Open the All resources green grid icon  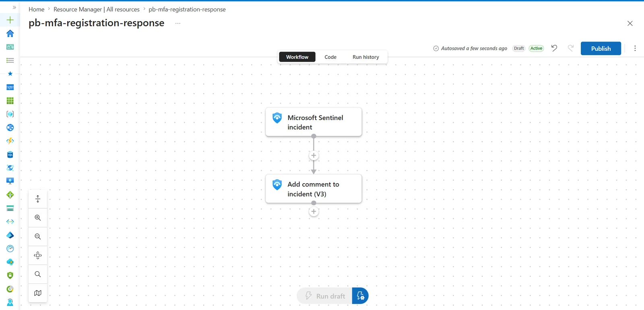(10, 101)
